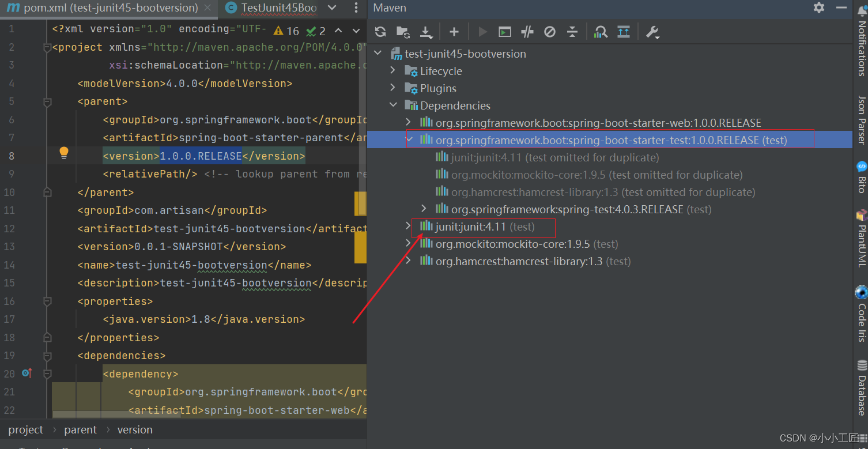This screenshot has height=449, width=868.
Task: Hide the Maven tool window
Action: [x=841, y=7]
